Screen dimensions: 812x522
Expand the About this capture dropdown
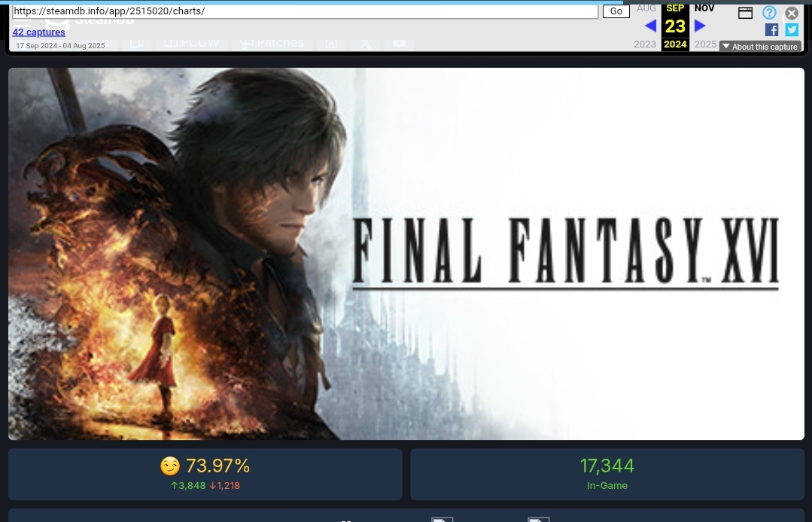[x=760, y=47]
